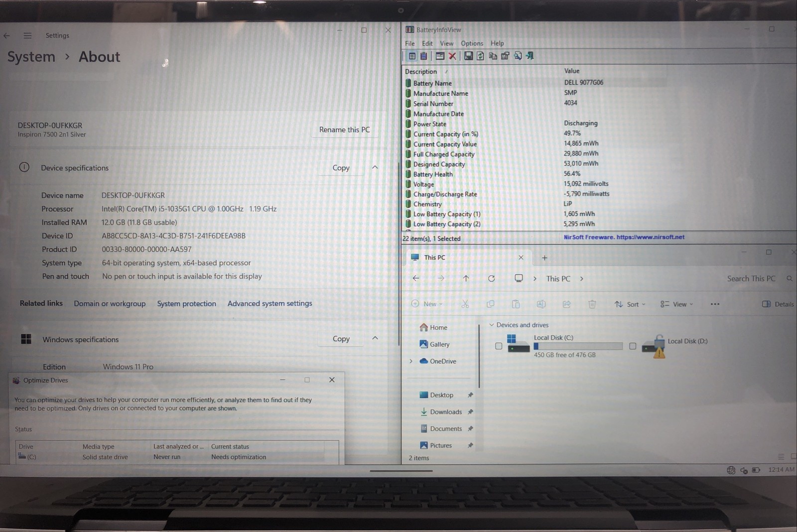Open the Options menu in BatteryInfoView
This screenshot has height=532, width=797.
(472, 43)
